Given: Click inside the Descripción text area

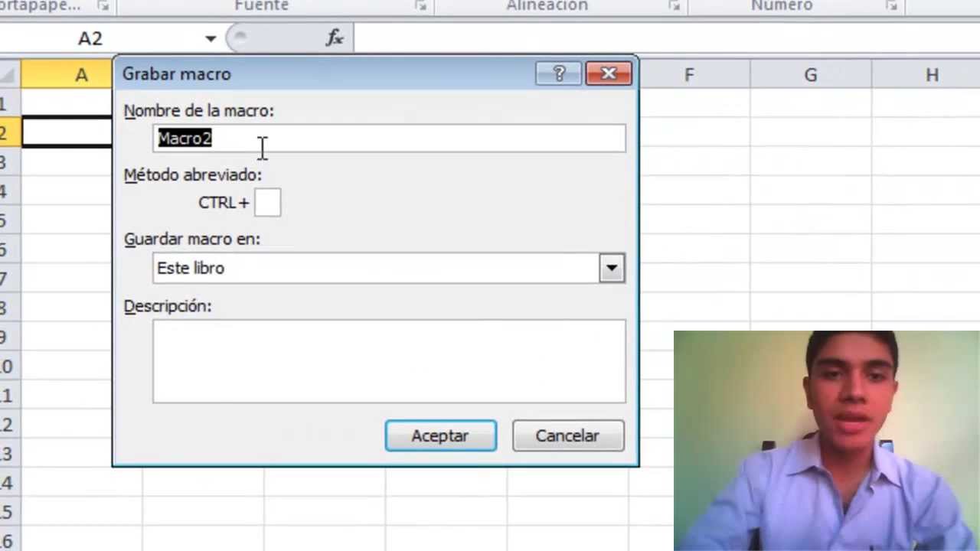Looking at the screenshot, I should click(389, 361).
